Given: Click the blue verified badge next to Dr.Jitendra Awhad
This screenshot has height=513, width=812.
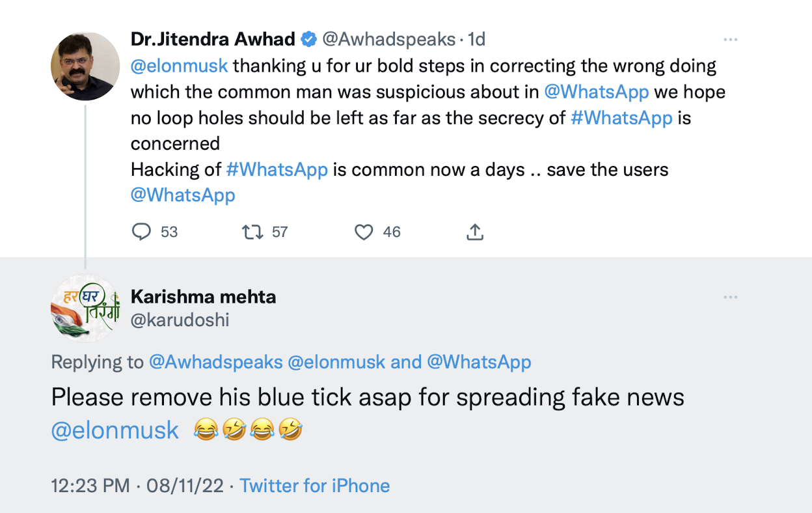Looking at the screenshot, I should click(308, 40).
